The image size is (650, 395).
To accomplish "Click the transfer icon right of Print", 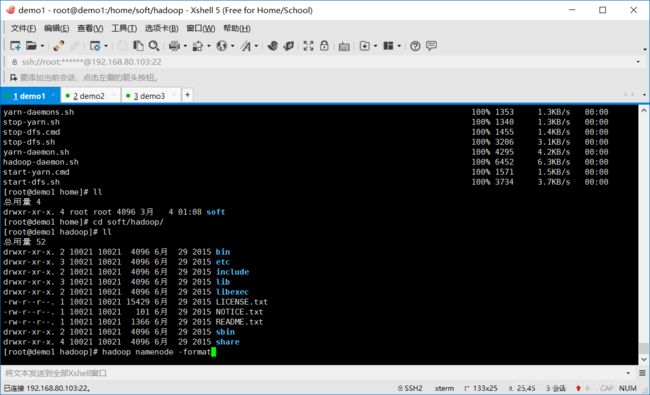I will pos(198,46).
